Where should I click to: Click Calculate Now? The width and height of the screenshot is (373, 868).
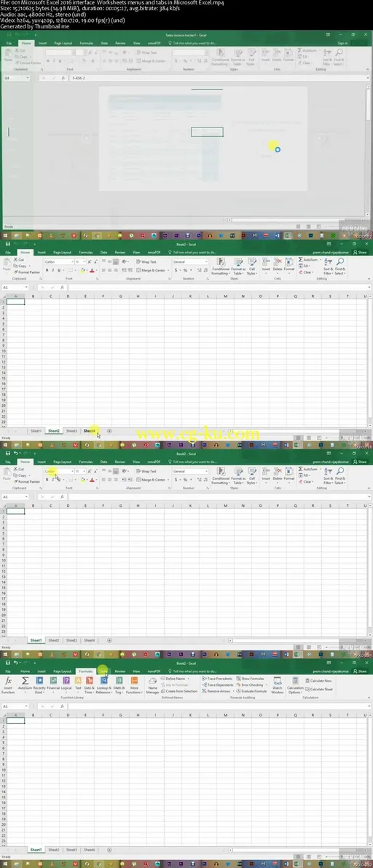(319, 681)
